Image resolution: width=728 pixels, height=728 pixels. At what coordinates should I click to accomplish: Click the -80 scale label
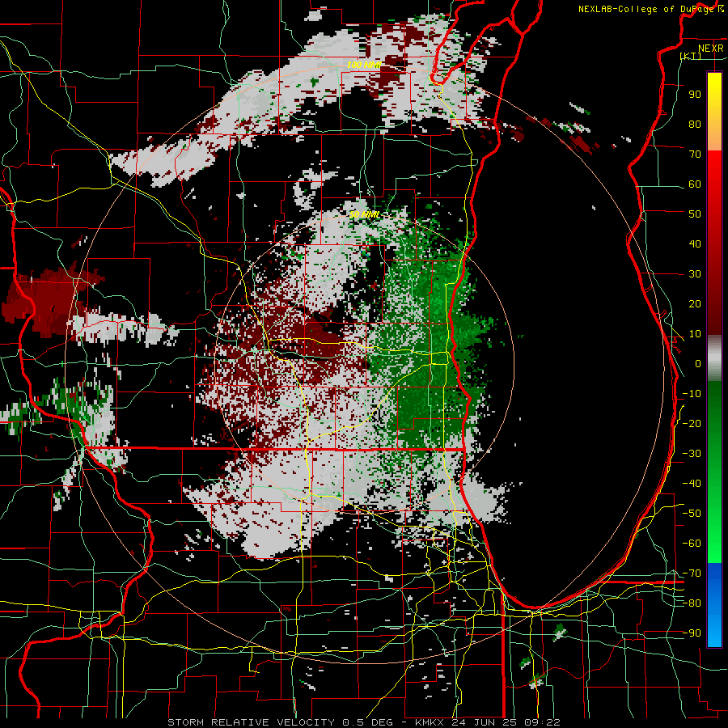pos(692,603)
